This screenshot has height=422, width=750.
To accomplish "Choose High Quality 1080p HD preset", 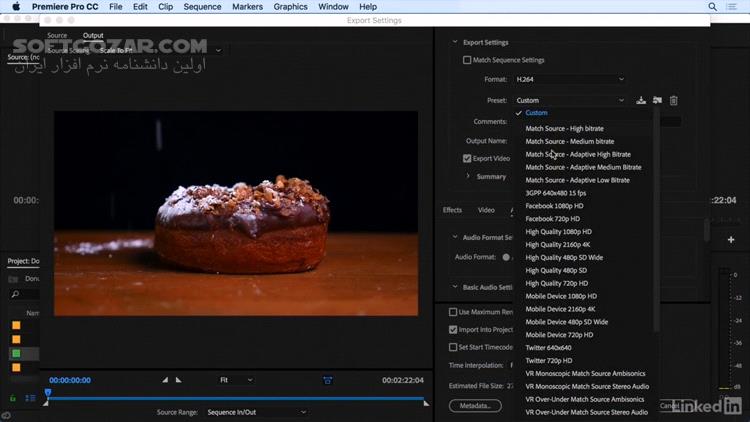I will pyautogui.click(x=559, y=232).
